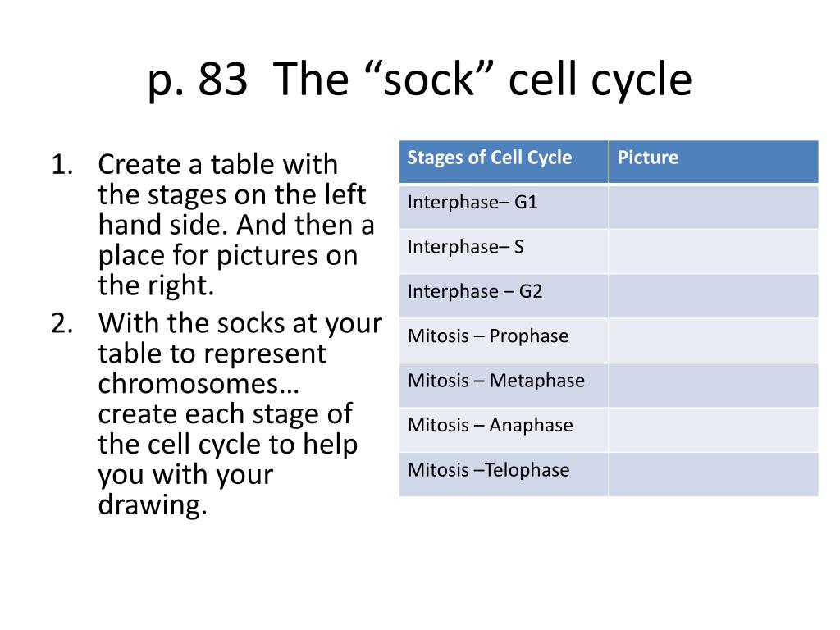This screenshot has height=630, width=840.
Task: Select the "Stages of Cell Cycle" header cell
Action: pyautogui.click(x=504, y=162)
